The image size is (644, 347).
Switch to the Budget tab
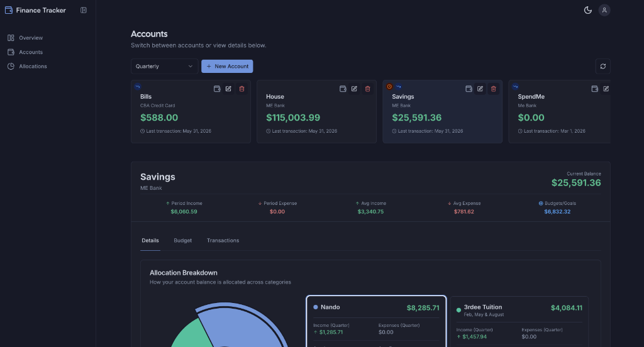[x=183, y=241]
